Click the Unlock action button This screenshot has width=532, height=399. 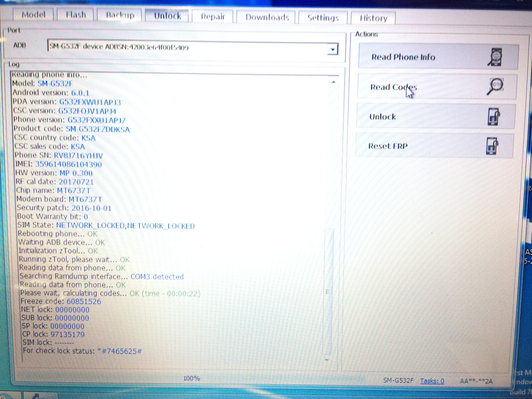coord(436,116)
